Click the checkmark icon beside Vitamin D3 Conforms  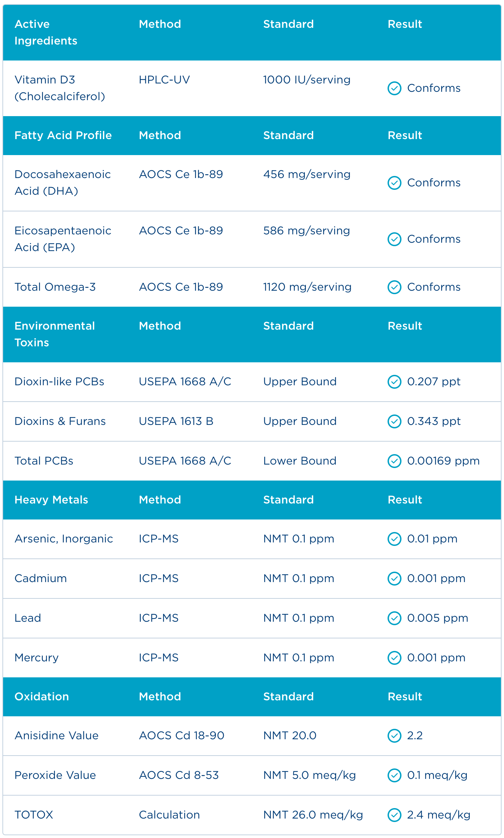tap(394, 88)
